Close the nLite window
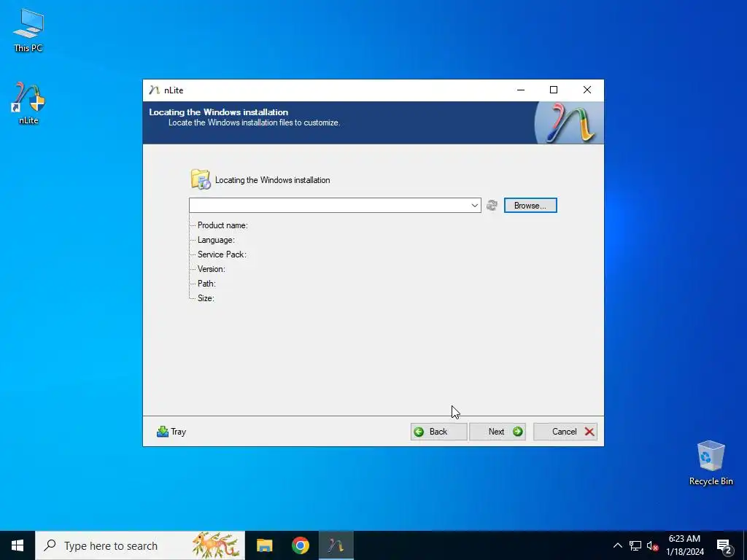Screen dimensions: 747x560 (x=587, y=90)
